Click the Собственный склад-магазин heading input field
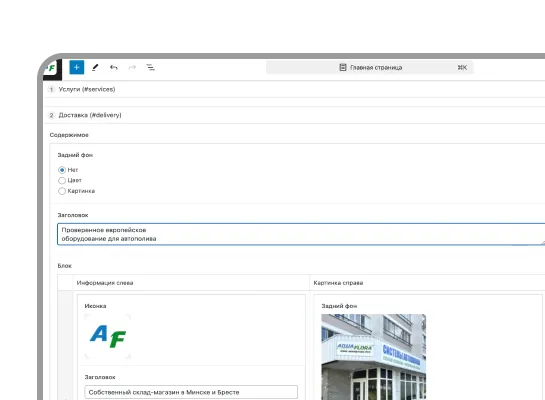Image resolution: width=545 pixels, height=400 pixels. tap(191, 392)
